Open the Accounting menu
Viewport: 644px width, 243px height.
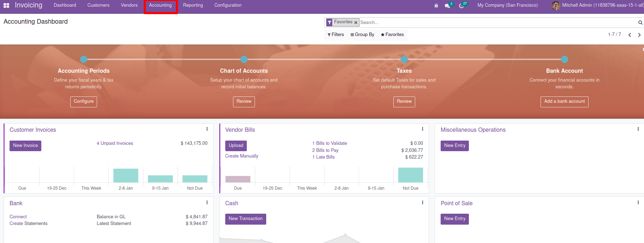pos(160,5)
